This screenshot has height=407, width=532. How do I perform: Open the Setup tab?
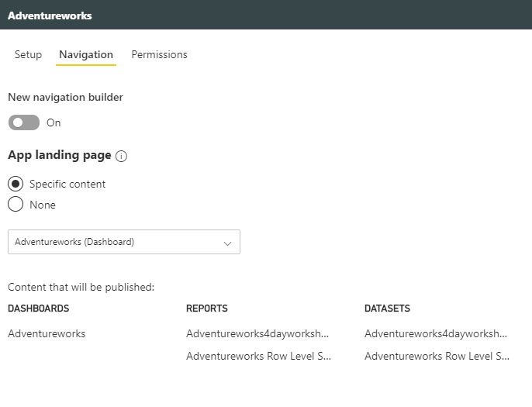[28, 55]
